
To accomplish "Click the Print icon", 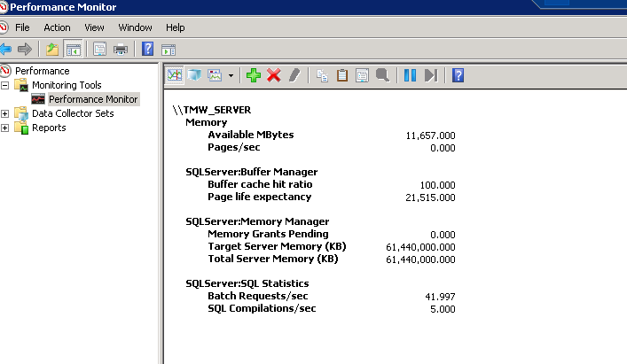I will (x=121, y=50).
